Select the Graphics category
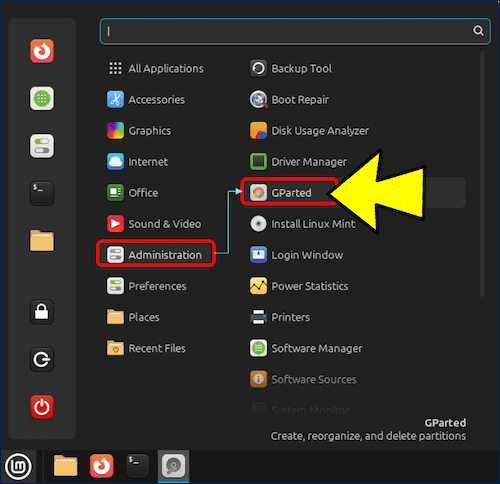This screenshot has height=484, width=500. click(x=139, y=131)
